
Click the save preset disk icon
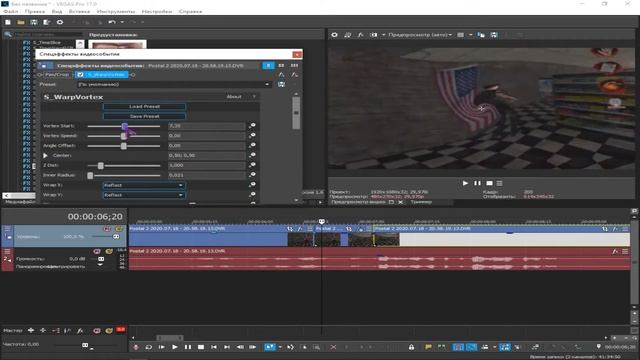click(281, 84)
